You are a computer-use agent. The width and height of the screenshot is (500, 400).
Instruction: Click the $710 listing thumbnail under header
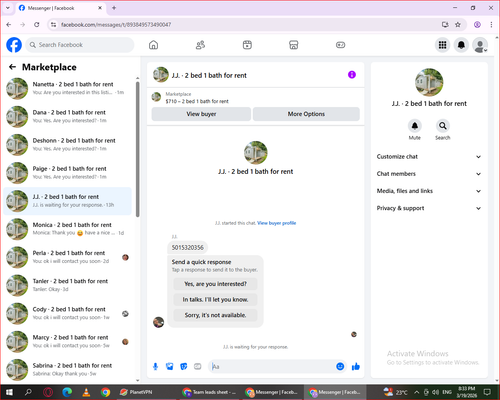156,97
